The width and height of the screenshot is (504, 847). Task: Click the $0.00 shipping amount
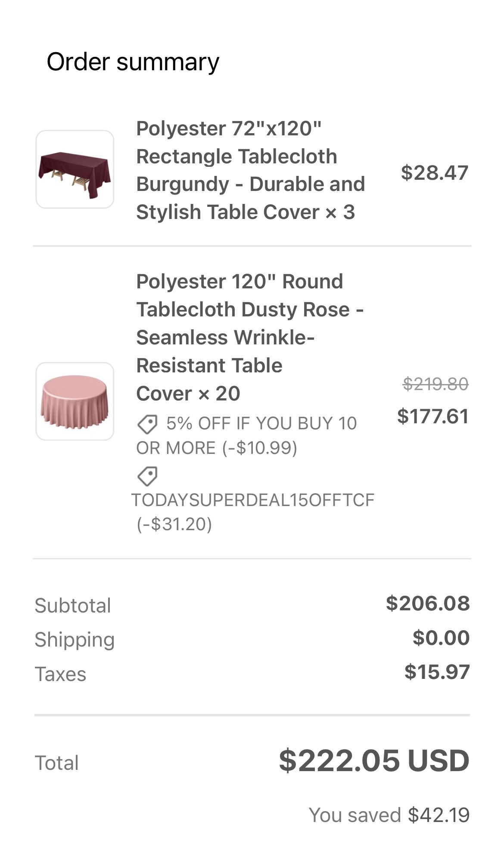[441, 638]
